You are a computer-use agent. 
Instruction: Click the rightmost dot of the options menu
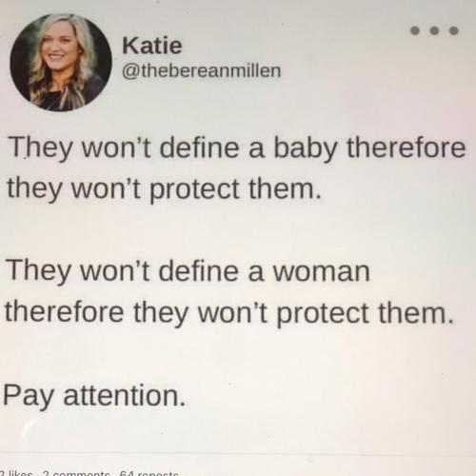coord(454,30)
